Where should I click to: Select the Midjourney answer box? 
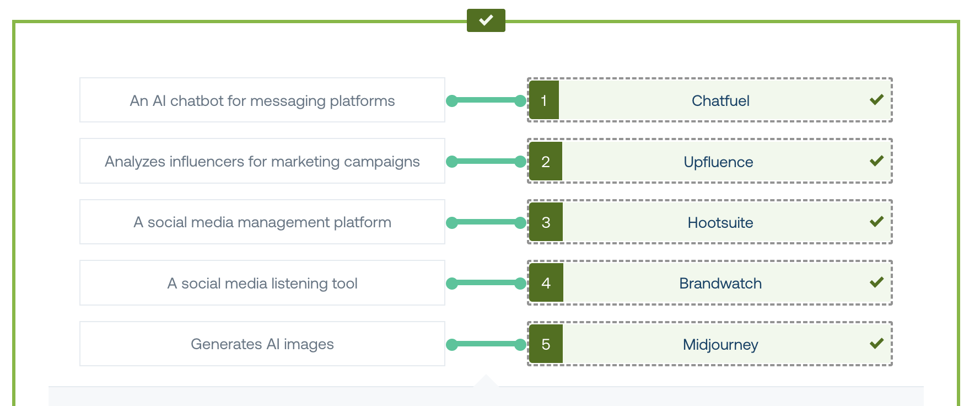point(710,344)
